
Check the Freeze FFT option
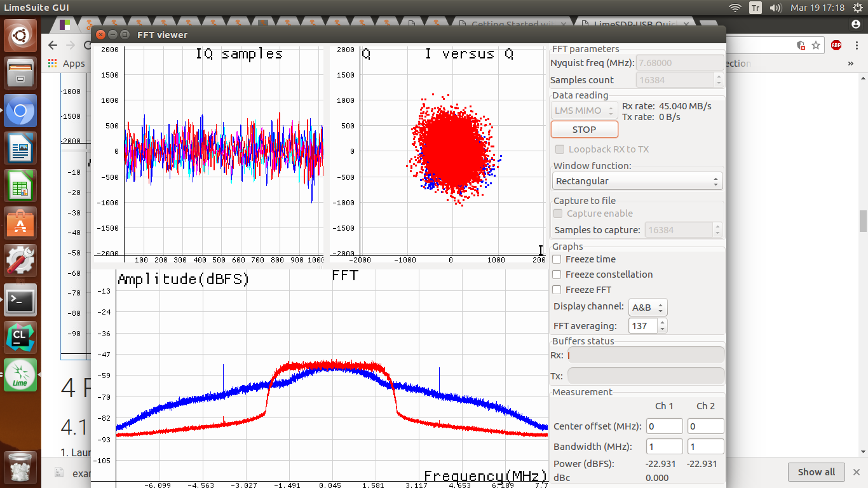coord(557,290)
